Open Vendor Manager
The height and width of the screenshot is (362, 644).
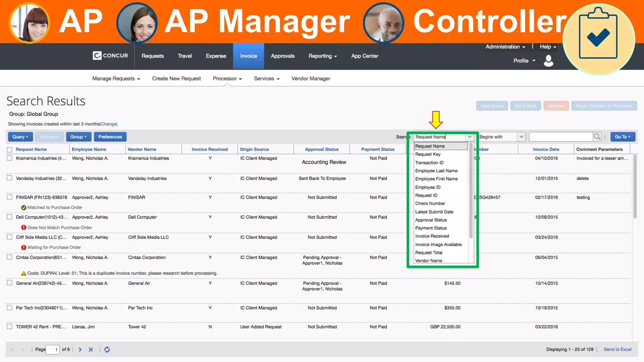click(x=311, y=79)
